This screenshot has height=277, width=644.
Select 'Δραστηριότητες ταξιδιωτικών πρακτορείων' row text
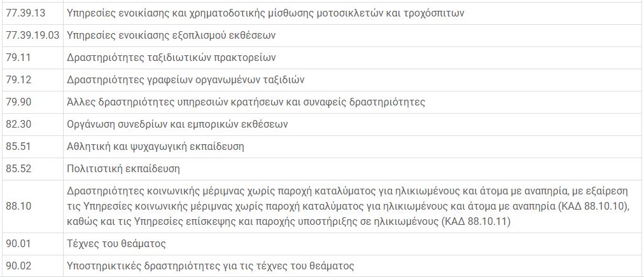(171, 57)
